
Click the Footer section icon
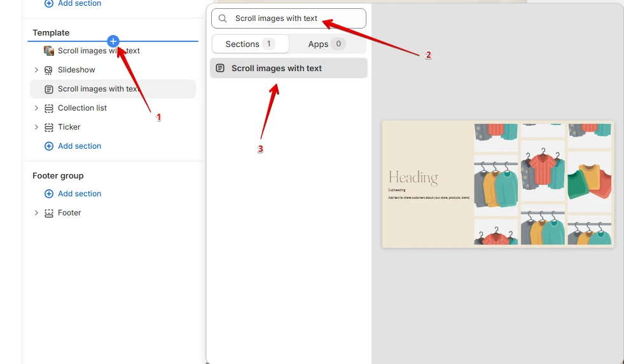48,213
